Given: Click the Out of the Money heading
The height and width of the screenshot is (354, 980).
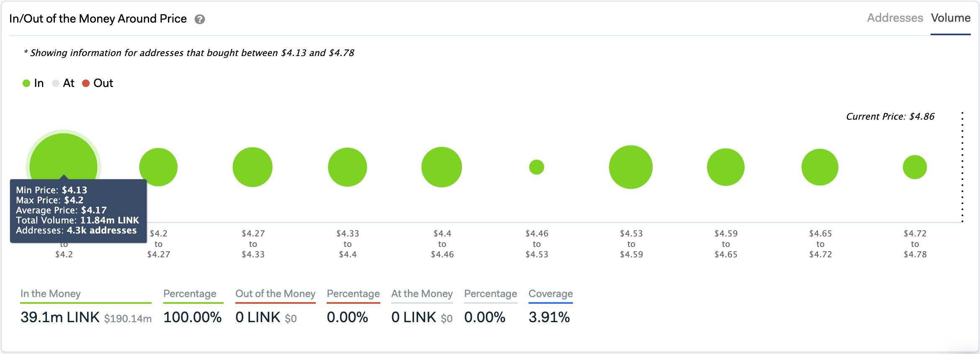Looking at the screenshot, I should (x=275, y=294).
